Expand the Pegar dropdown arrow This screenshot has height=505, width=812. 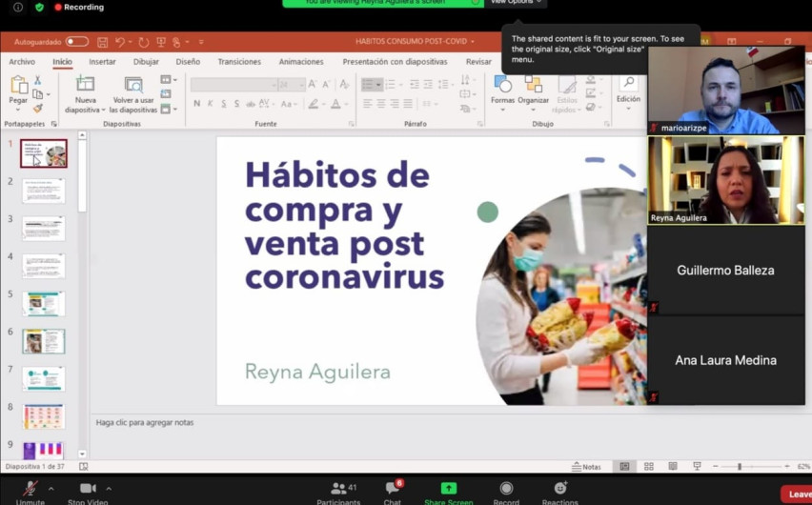18,110
